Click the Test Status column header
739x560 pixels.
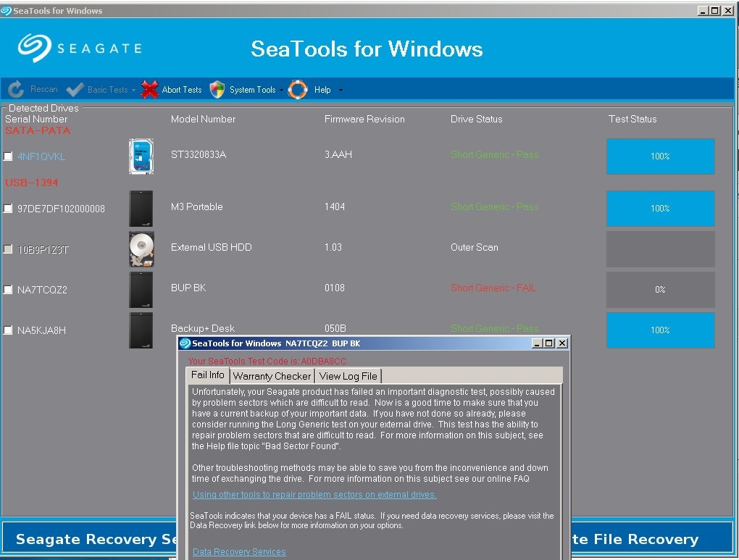click(632, 119)
